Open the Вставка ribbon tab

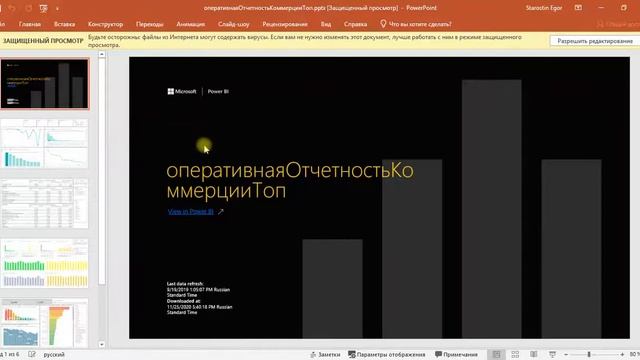[64, 24]
